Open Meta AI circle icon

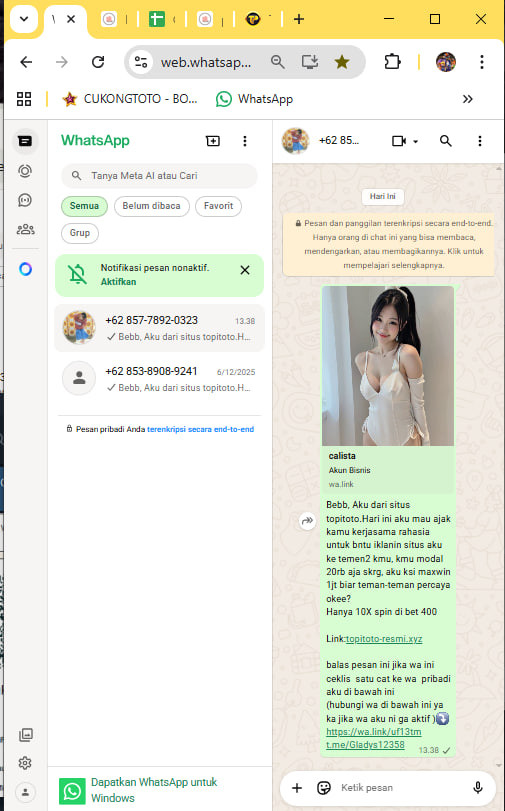pyautogui.click(x=25, y=269)
